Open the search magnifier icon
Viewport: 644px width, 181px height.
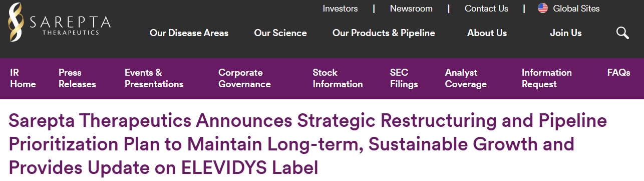click(622, 33)
